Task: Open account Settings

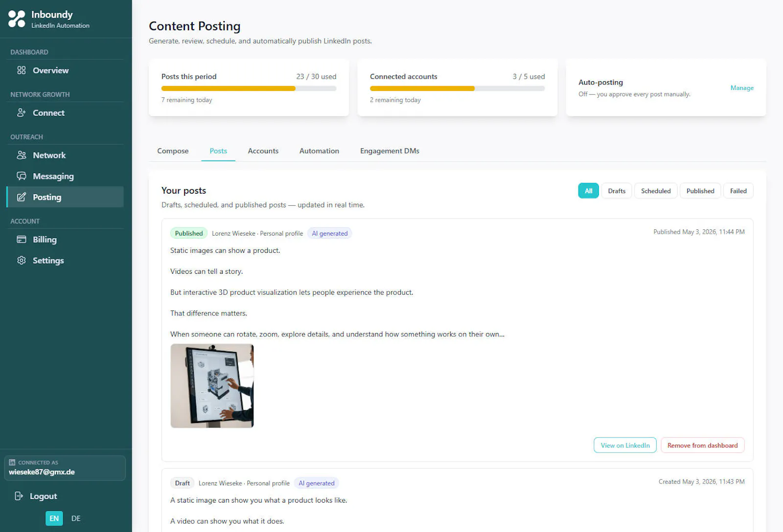Action: [x=65, y=261]
